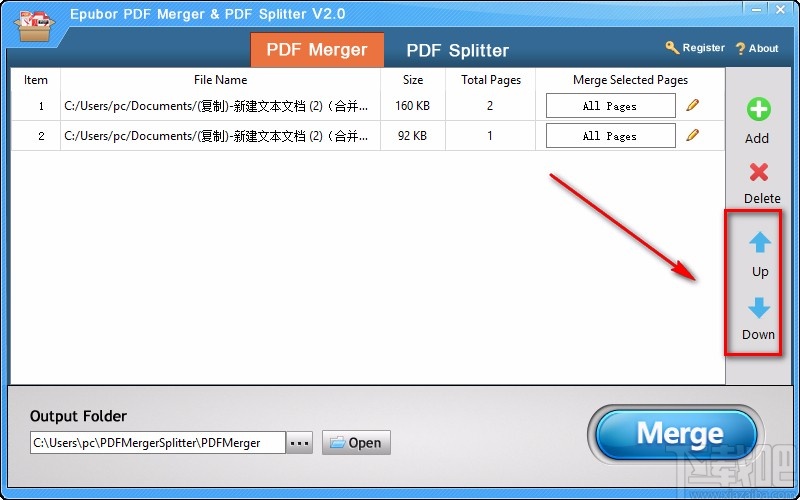This screenshot has width=800, height=500.
Task: Click the All Pages box in row 1
Action: click(611, 106)
